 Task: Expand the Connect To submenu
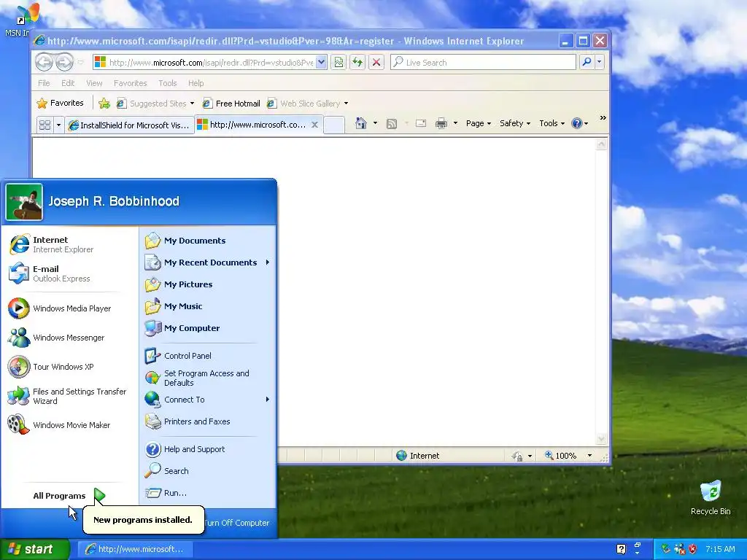[207, 400]
